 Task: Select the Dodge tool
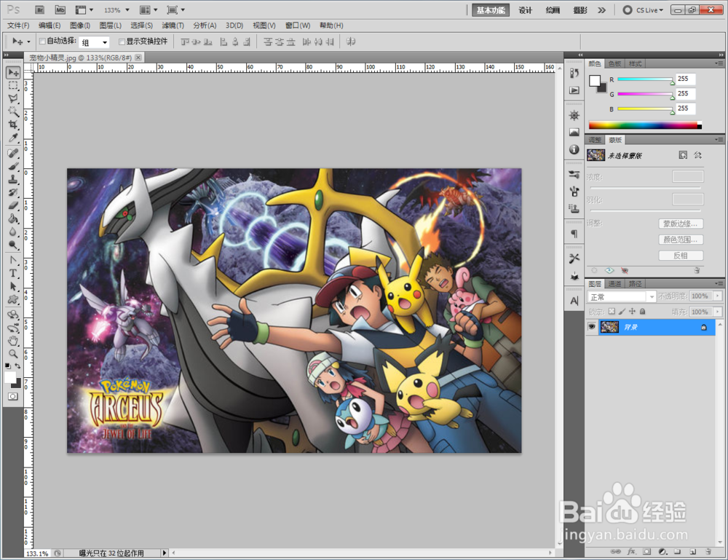pos(13,245)
